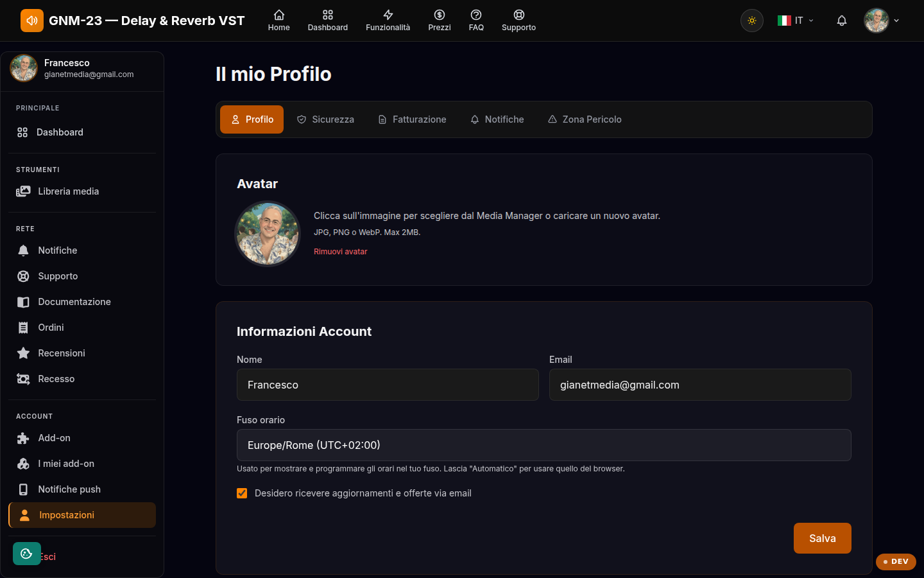The width and height of the screenshot is (924, 578).
Task: Click the GNM-23 orange speaker logo
Action: tap(32, 21)
